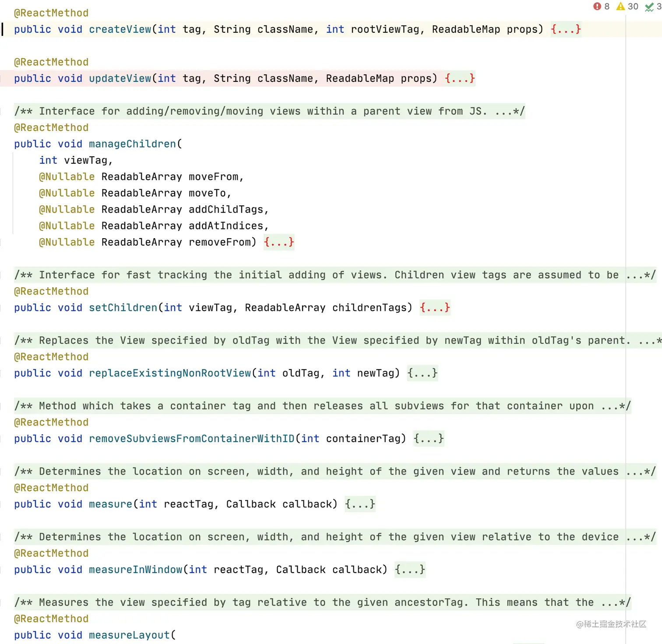
Task: Expand the folded createView method body
Action: click(x=566, y=29)
